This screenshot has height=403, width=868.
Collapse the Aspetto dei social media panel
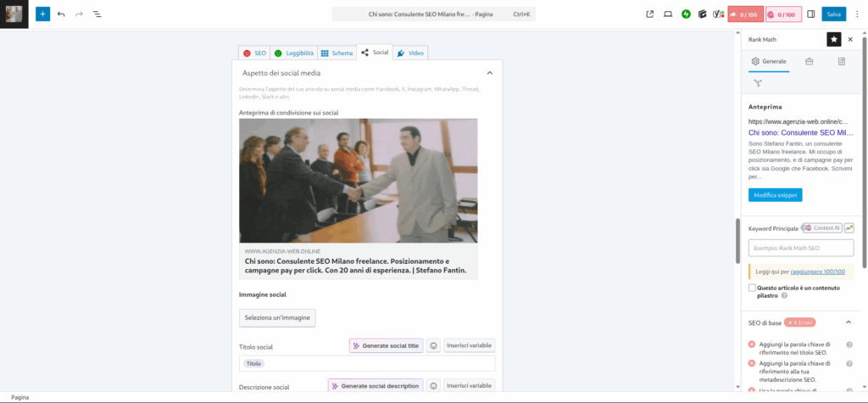point(489,73)
